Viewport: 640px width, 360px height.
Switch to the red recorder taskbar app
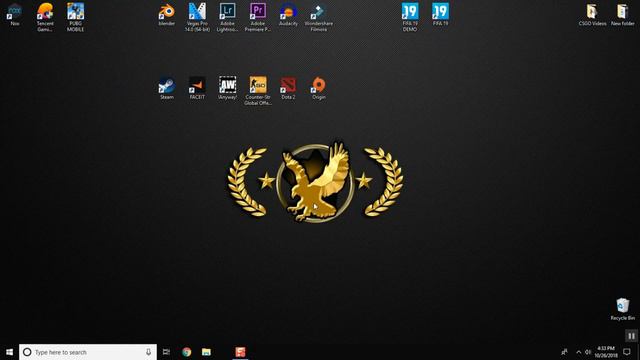coord(240,352)
